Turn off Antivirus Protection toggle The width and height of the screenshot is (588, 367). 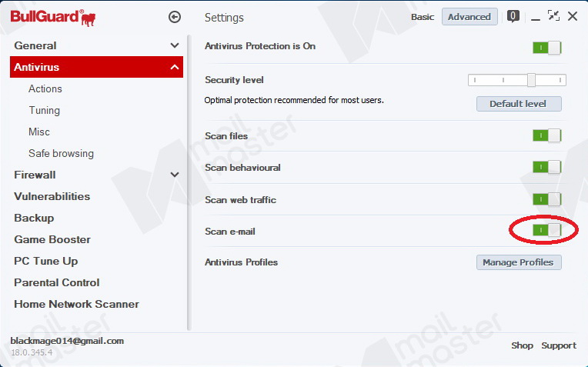tap(546, 48)
